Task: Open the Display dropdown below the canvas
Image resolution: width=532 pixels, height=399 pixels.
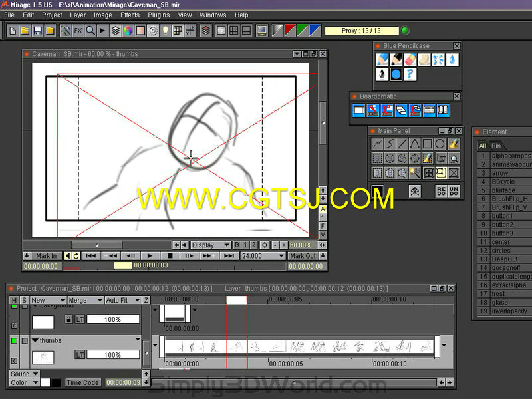Action: (x=210, y=245)
